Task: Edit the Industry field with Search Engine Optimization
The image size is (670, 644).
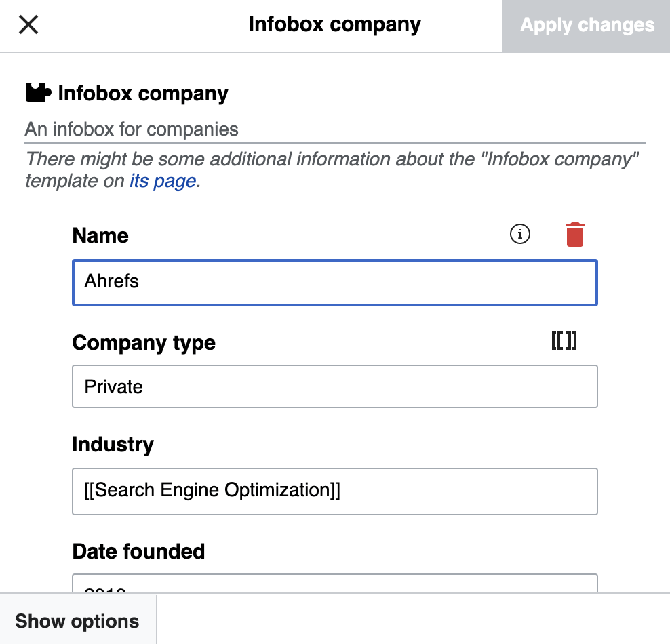Action: (334, 491)
